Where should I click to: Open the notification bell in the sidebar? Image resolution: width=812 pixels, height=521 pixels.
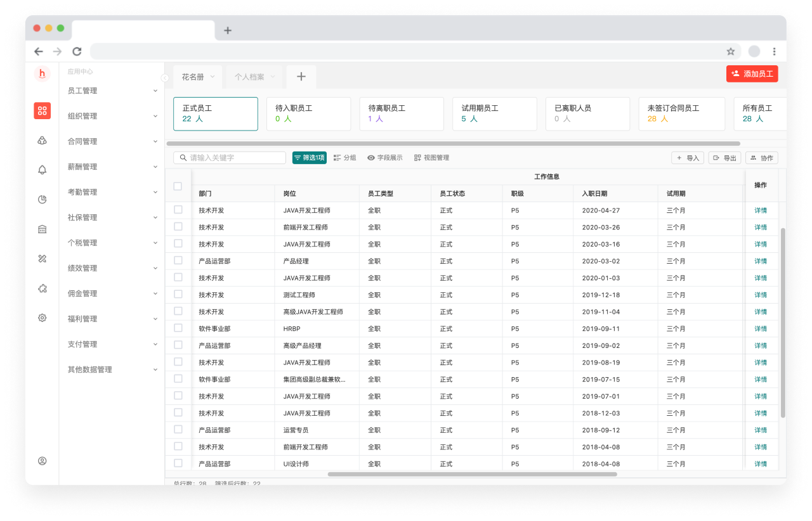click(43, 170)
